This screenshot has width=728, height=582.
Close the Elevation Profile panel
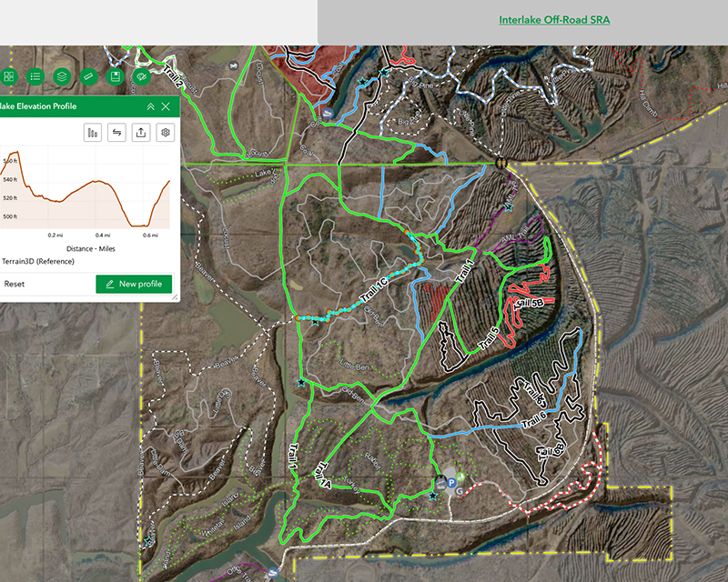(x=166, y=106)
